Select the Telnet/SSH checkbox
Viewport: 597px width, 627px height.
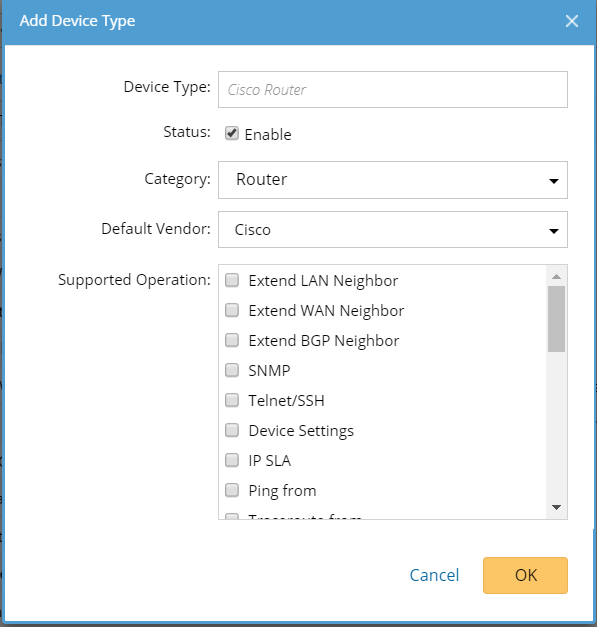(232, 400)
